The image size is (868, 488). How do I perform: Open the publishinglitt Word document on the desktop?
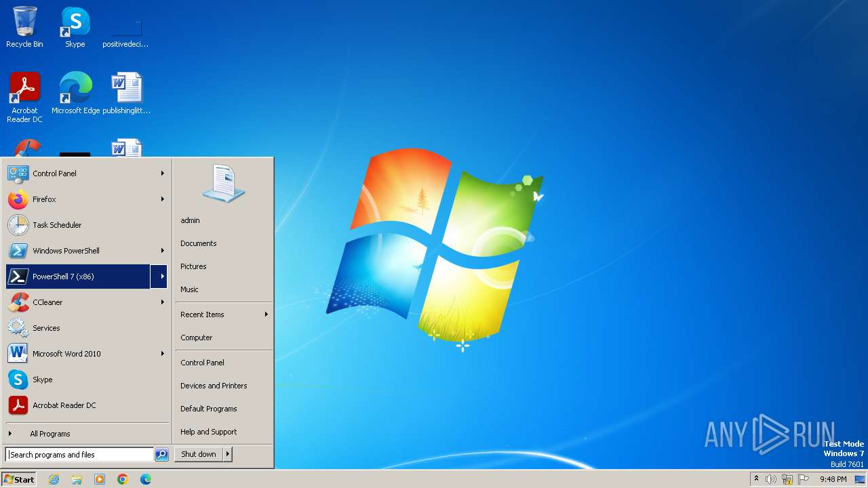(x=126, y=94)
